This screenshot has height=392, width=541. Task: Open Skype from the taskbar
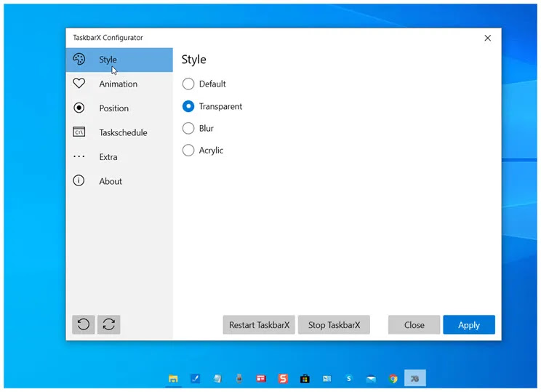coord(349,378)
